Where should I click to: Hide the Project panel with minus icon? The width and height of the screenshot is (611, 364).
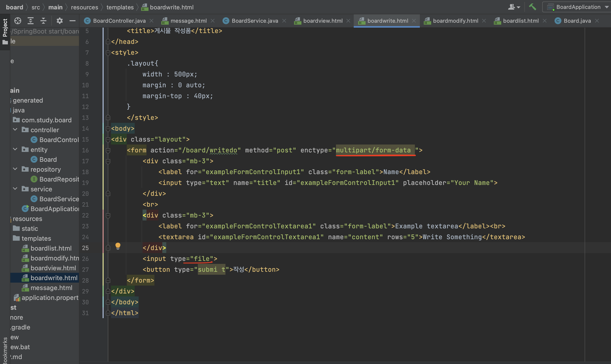coord(72,21)
